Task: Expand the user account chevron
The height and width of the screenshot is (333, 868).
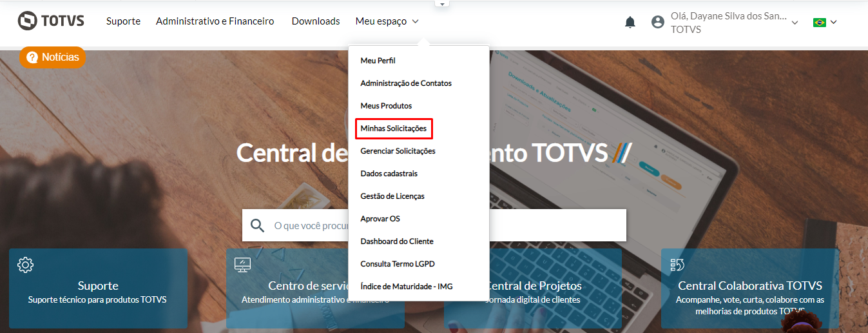Action: point(795,23)
